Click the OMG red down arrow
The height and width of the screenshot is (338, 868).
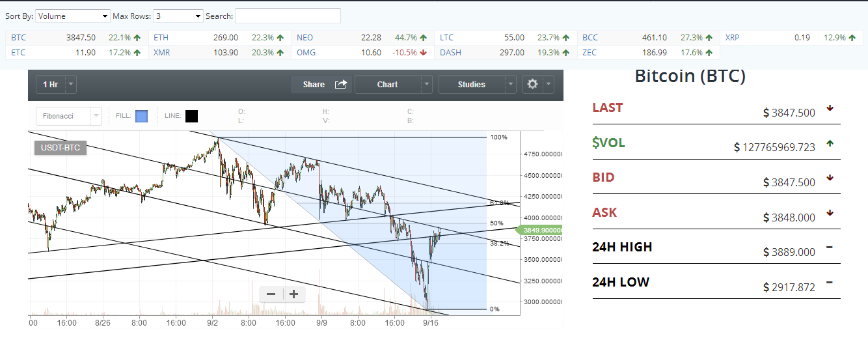point(423,53)
